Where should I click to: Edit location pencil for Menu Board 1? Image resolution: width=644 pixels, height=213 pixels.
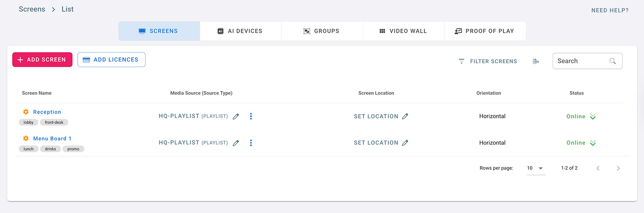click(405, 143)
